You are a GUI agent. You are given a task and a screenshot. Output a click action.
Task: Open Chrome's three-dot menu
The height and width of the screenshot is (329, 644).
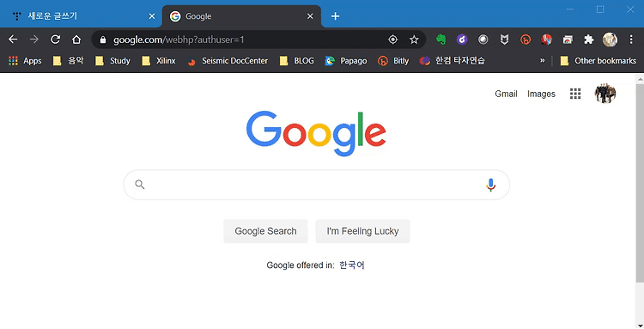[x=631, y=40]
